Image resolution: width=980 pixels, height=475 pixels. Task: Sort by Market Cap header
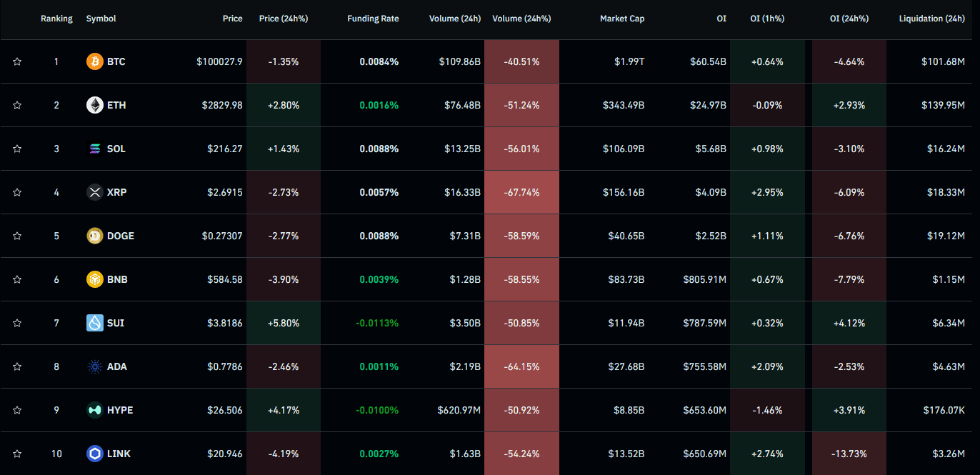[x=622, y=19]
